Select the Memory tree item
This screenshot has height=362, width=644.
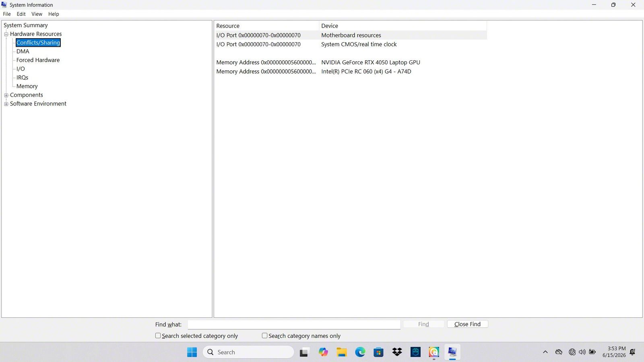tap(27, 86)
